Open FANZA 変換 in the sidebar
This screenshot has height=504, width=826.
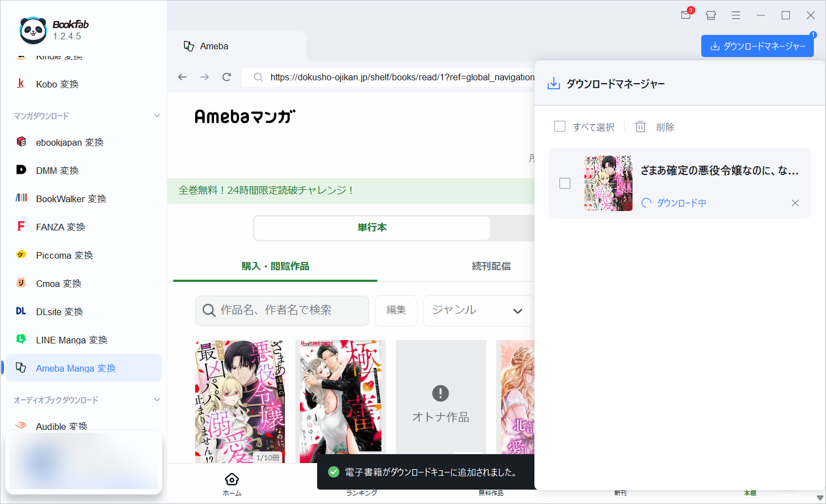click(x=83, y=227)
